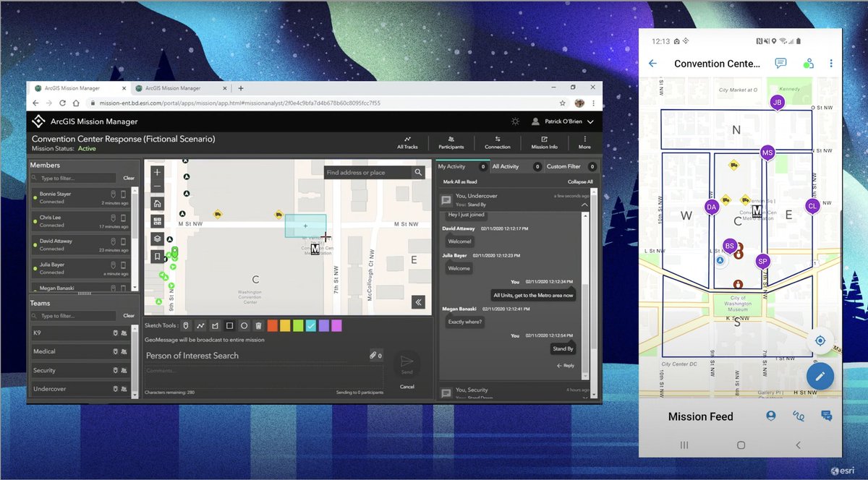Pick the yellow sketch color
This screenshot has height=480, width=868.
tap(285, 326)
